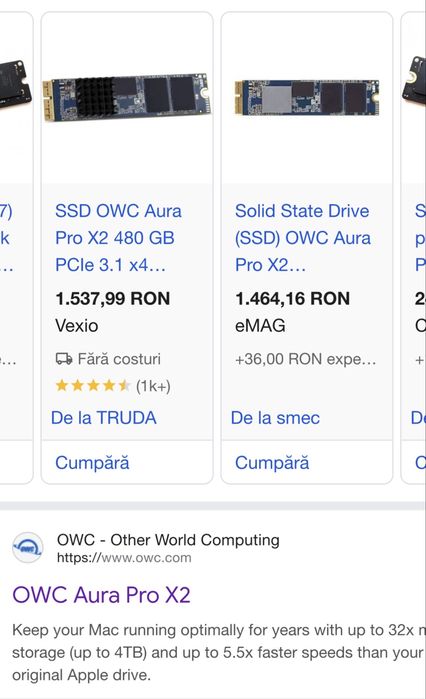The height and width of the screenshot is (699, 426).
Task: Click OWC - Other World Computing site name
Action: click(x=168, y=539)
